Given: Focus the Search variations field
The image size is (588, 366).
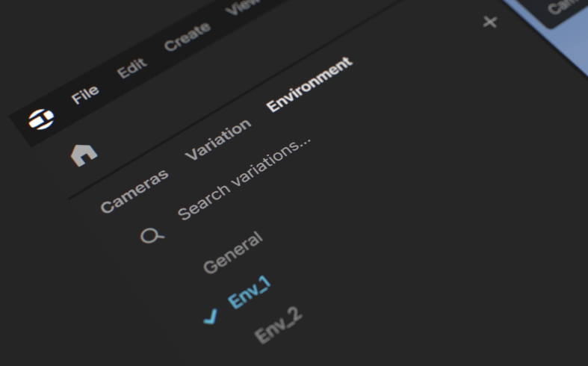Looking at the screenshot, I should 244,178.
